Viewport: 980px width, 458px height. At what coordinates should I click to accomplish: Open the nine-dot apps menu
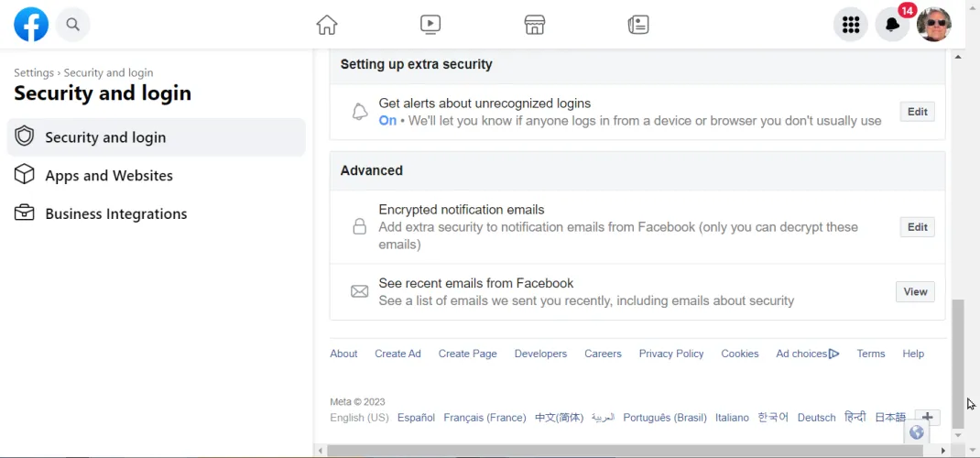pyautogui.click(x=850, y=25)
